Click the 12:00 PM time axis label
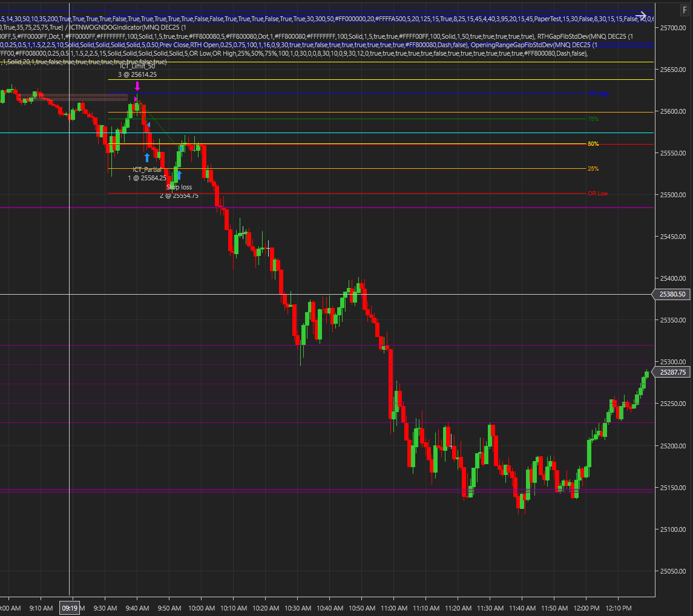This screenshot has width=693, height=616. pyautogui.click(x=586, y=609)
